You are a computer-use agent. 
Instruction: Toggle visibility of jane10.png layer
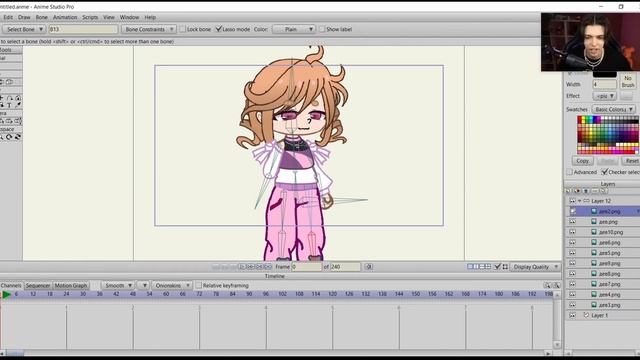point(572,232)
